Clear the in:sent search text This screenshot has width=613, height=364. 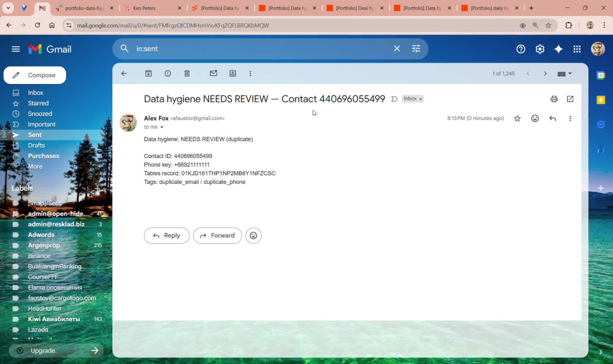pyautogui.click(x=397, y=48)
